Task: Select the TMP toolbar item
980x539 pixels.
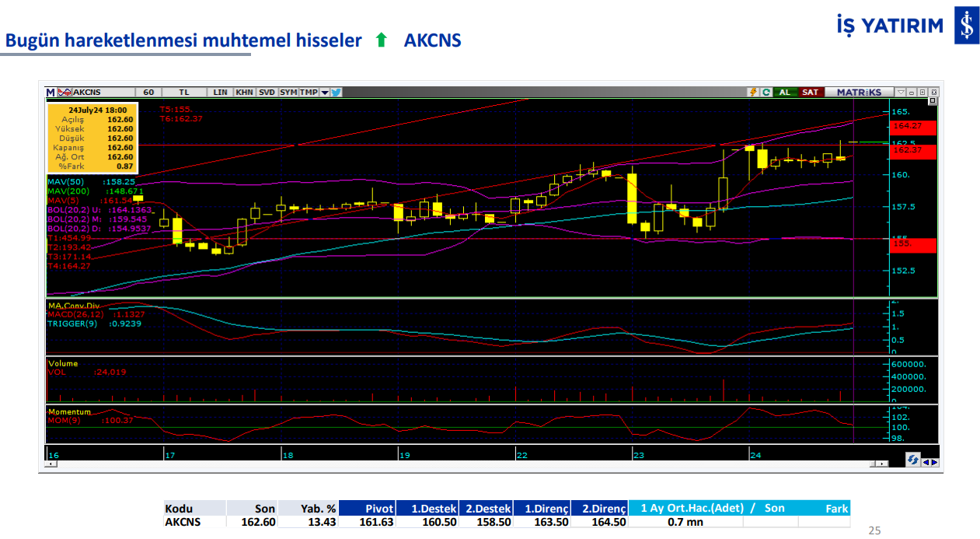Action: point(309,92)
